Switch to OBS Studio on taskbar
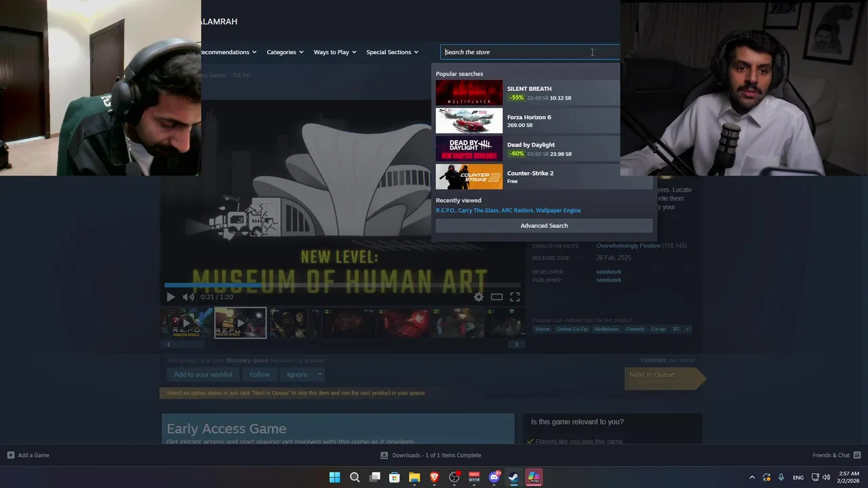The width and height of the screenshot is (868, 488). 454,477
